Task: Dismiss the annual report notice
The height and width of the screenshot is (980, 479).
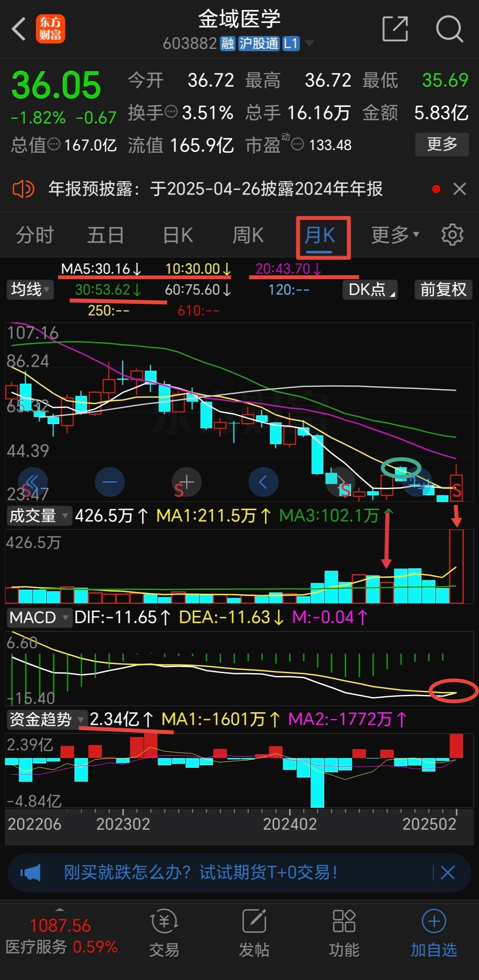Action: coord(459,189)
